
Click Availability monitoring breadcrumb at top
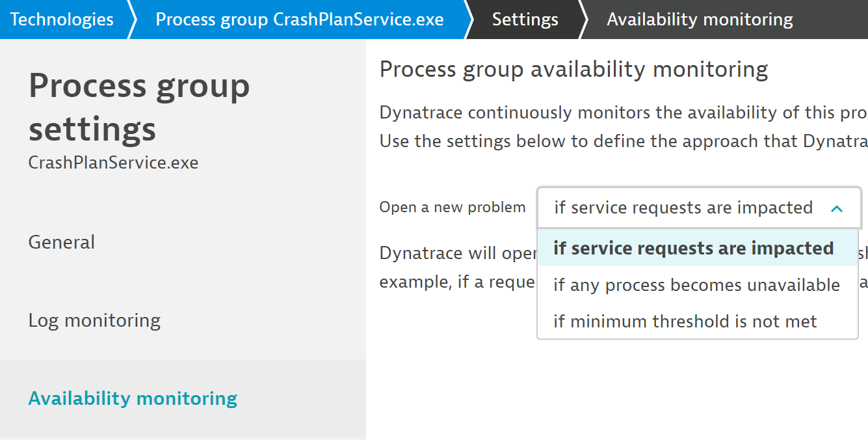(700, 20)
